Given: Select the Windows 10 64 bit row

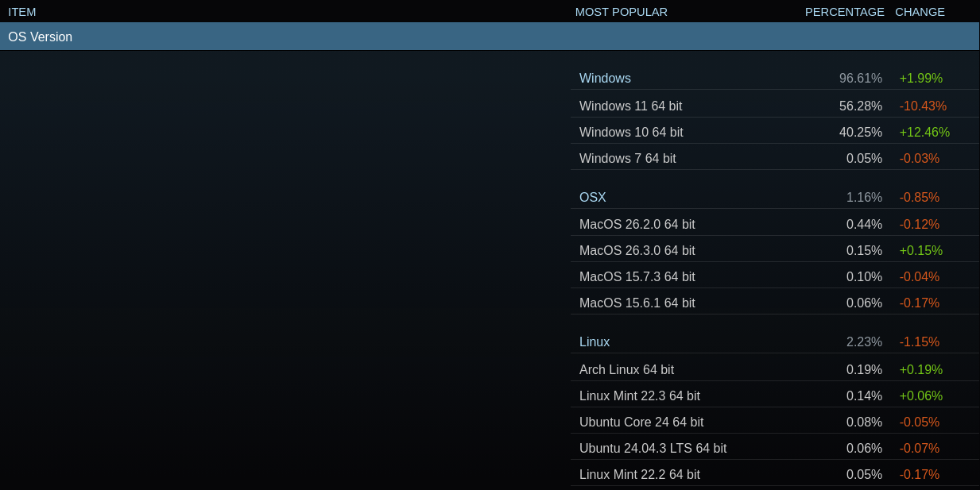Looking at the screenshot, I should click(631, 132).
